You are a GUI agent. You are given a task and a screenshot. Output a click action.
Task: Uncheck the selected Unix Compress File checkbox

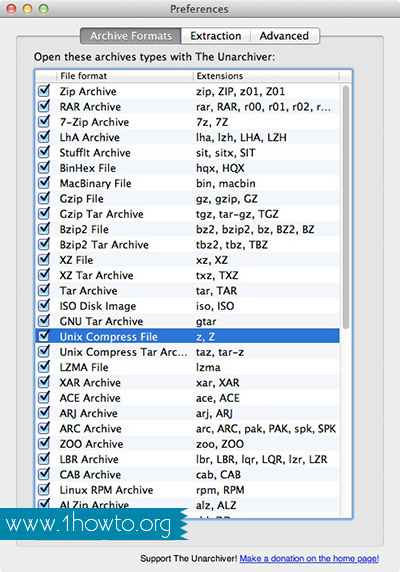pos(44,336)
